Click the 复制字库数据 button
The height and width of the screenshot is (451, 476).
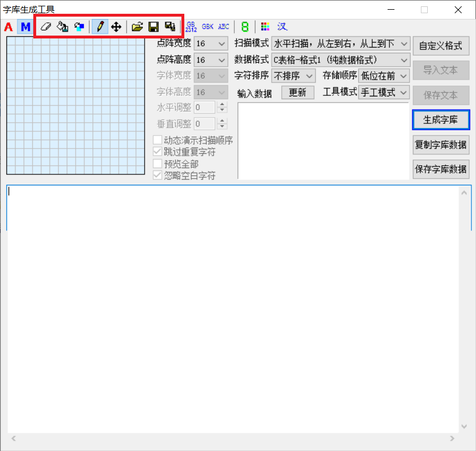tap(441, 145)
